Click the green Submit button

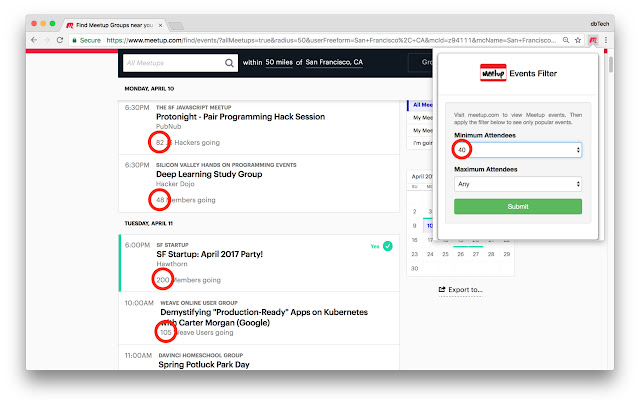coord(518,207)
